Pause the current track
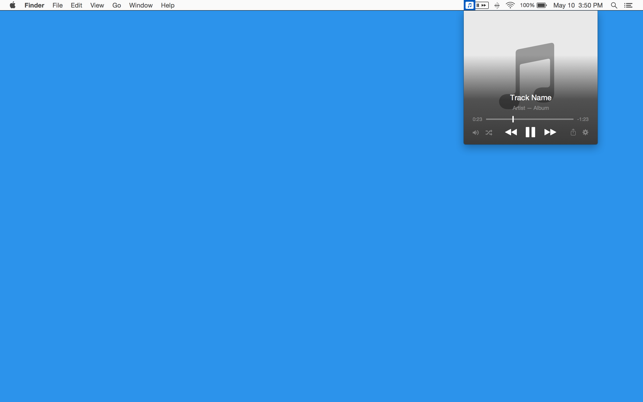643x402 pixels. tap(530, 132)
